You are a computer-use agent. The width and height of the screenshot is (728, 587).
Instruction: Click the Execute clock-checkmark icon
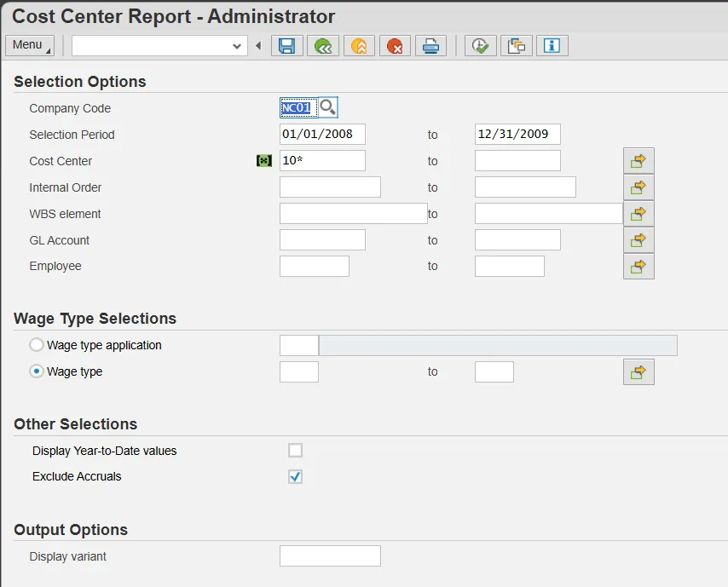[x=480, y=46]
